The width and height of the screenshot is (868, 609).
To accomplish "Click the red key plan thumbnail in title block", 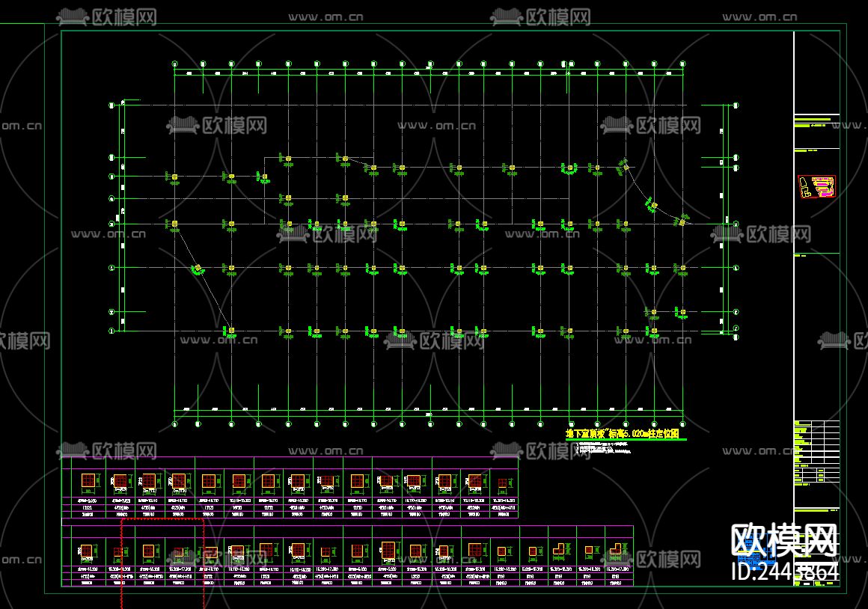I will click(816, 186).
